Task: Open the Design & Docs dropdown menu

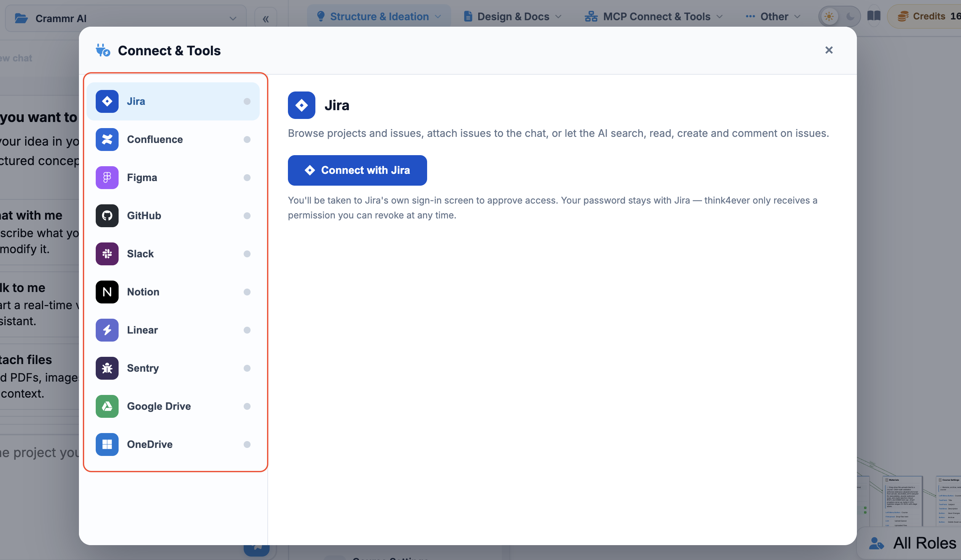Action: 513,16
